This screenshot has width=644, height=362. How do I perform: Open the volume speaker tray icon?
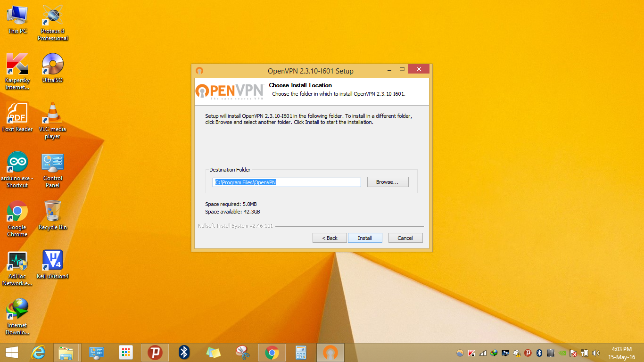point(596,353)
